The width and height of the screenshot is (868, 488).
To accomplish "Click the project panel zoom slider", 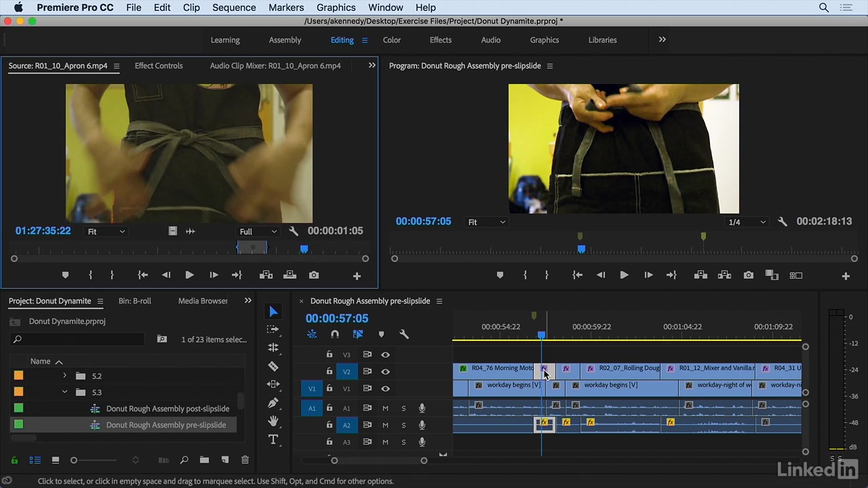I will [x=74, y=460].
